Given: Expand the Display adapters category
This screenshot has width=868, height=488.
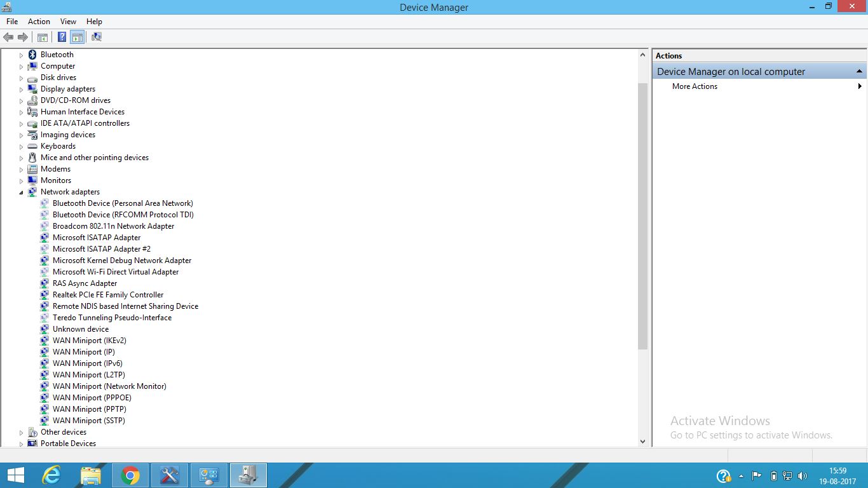Looking at the screenshot, I should pos(21,90).
